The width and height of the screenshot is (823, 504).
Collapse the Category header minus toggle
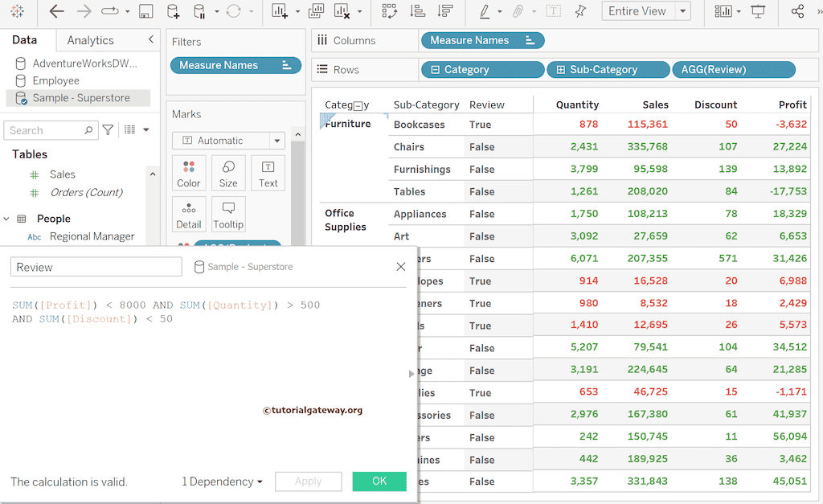click(x=358, y=105)
